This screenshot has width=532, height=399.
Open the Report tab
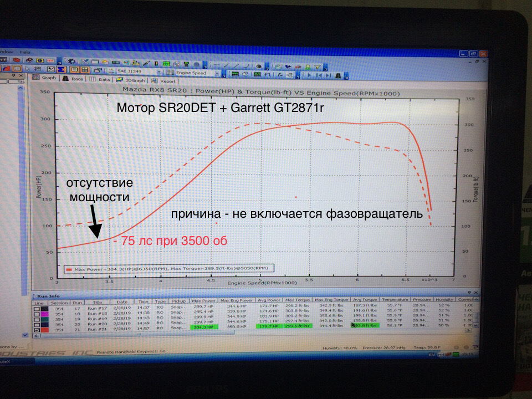pos(163,81)
